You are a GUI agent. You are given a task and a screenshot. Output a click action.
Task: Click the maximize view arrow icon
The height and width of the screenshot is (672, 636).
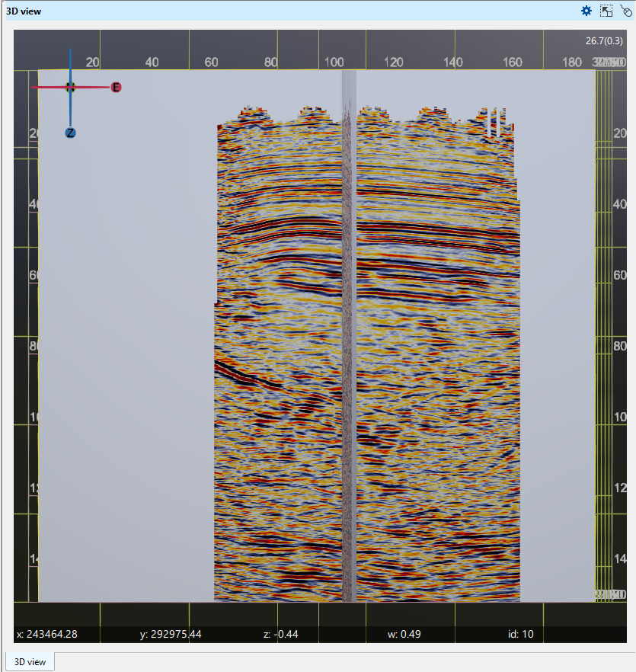click(x=606, y=11)
